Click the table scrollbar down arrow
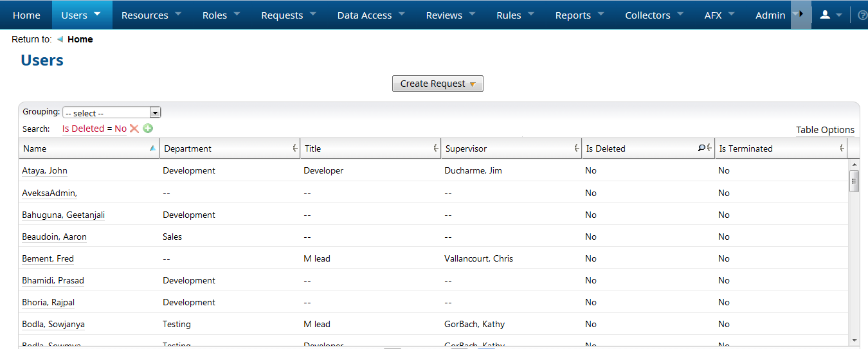This screenshot has width=868, height=349. tap(854, 340)
